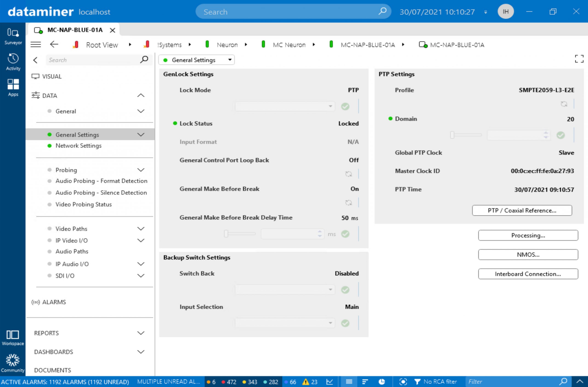Select Audio Probing - Silence Detection

click(101, 192)
